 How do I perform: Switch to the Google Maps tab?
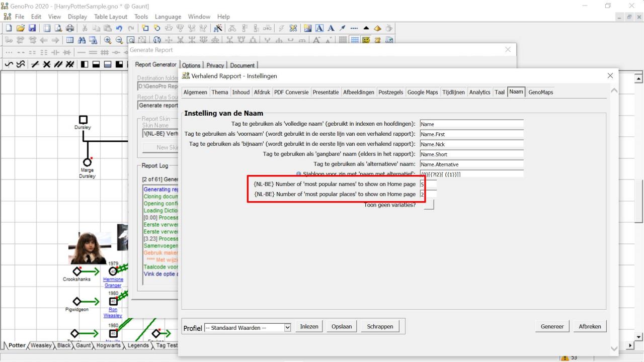click(423, 92)
